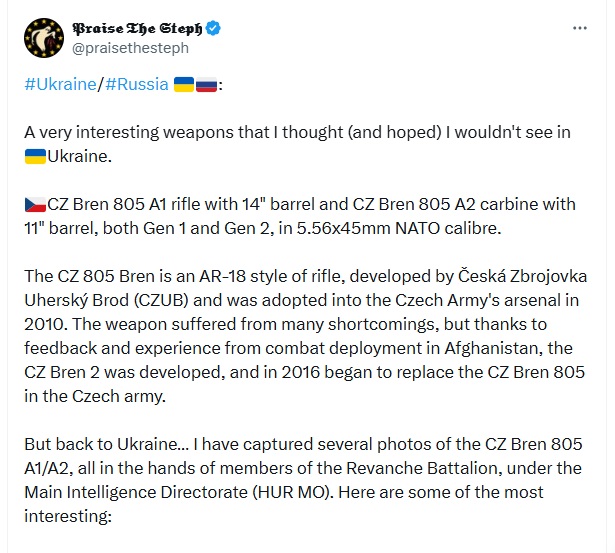Viewport: 615px width, 553px height.
Task: Open the #Russia hashtag link
Action: coord(136,84)
